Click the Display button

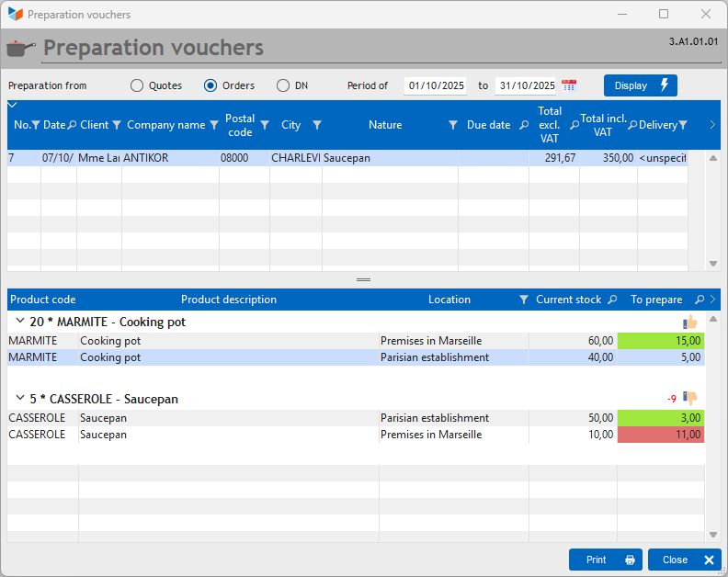click(641, 85)
